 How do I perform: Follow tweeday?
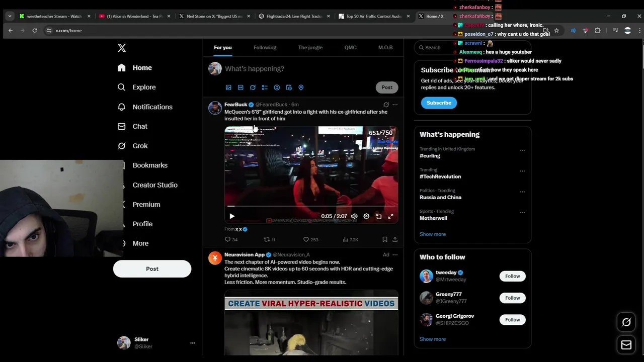(x=512, y=276)
